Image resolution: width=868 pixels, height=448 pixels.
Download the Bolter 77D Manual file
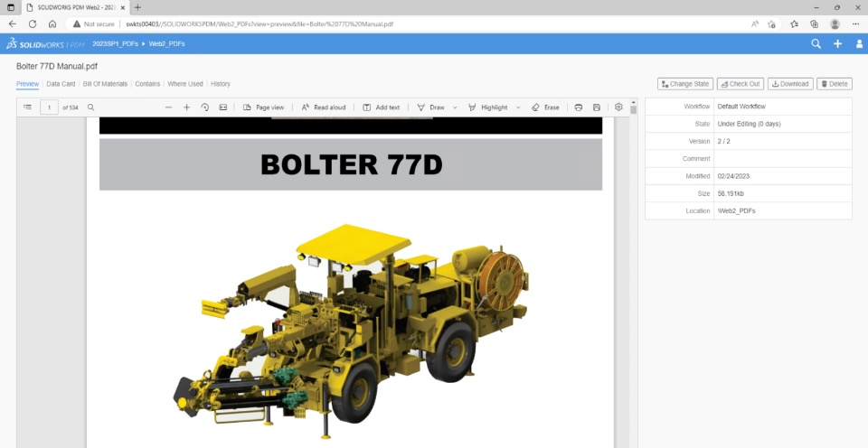click(790, 84)
